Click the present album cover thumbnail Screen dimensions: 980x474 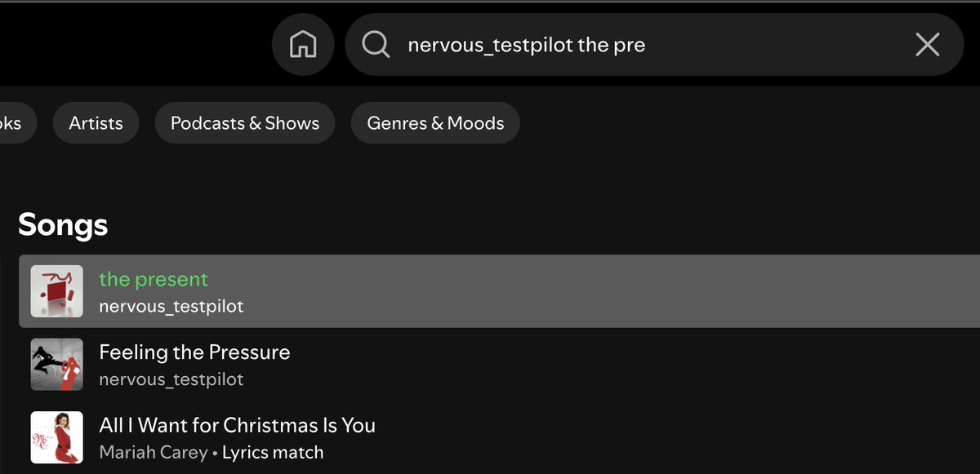56,291
